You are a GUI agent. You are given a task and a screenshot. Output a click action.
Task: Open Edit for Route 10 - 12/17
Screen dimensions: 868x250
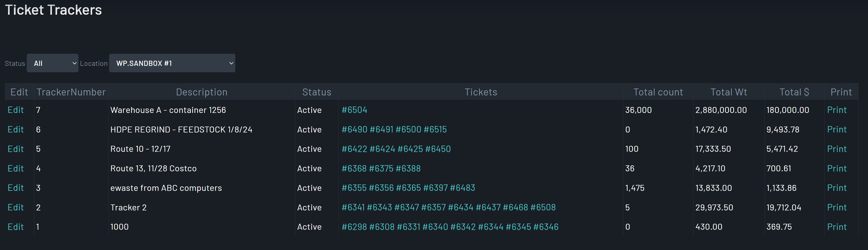tap(15, 149)
